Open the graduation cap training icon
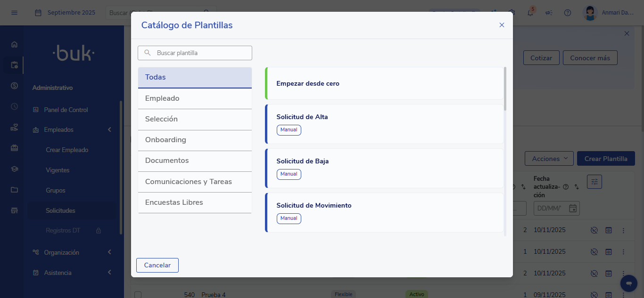This screenshot has height=298, width=644. [x=14, y=169]
